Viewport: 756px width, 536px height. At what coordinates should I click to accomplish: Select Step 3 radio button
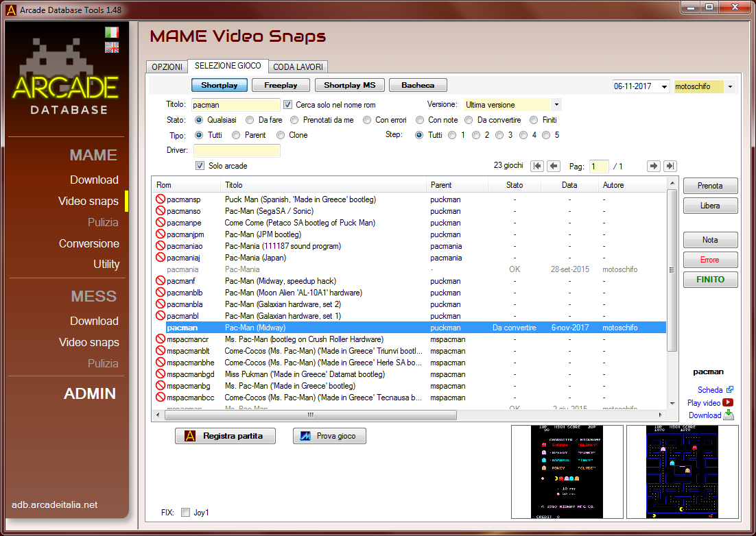499,135
